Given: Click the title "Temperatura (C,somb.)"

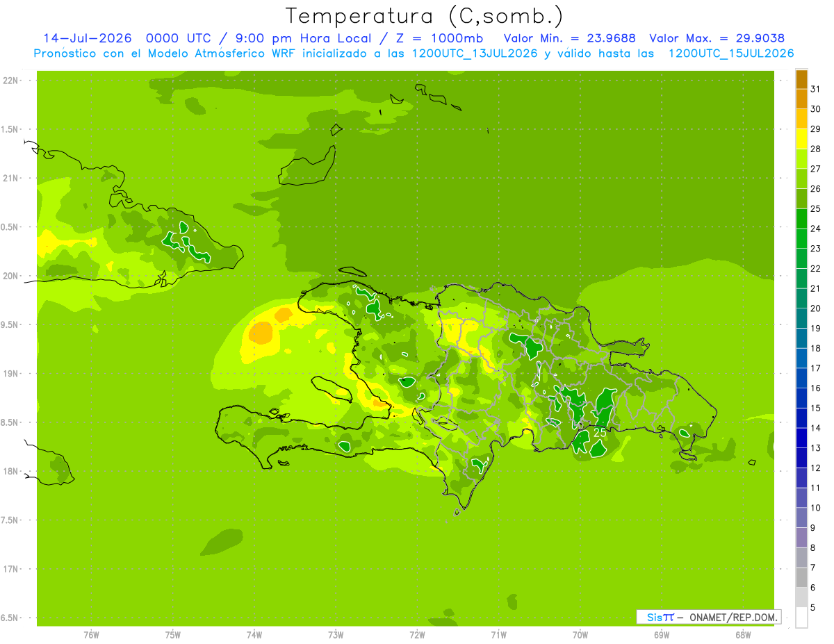Looking at the screenshot, I should [x=425, y=16].
